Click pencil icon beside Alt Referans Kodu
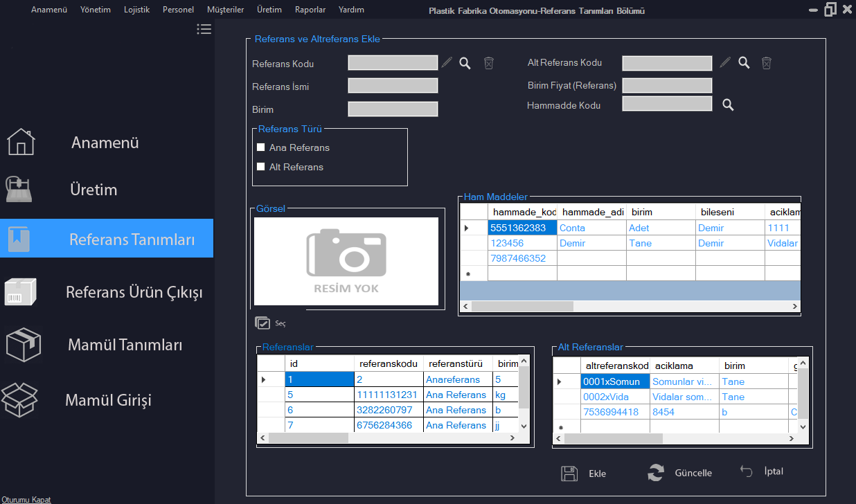This screenshot has width=856, height=504. tap(725, 62)
